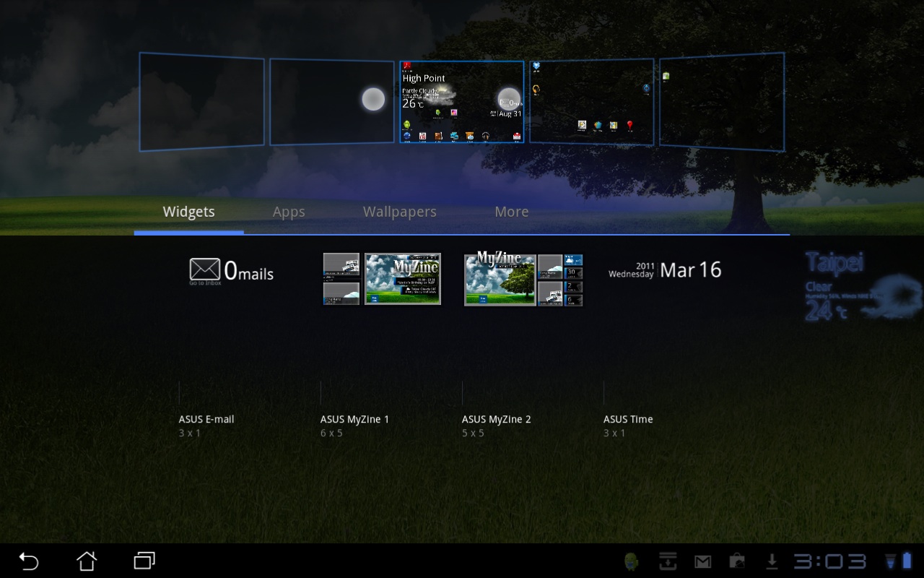This screenshot has height=578, width=924.
Task: Tap the Back navigation arrow
Action: [x=29, y=561]
